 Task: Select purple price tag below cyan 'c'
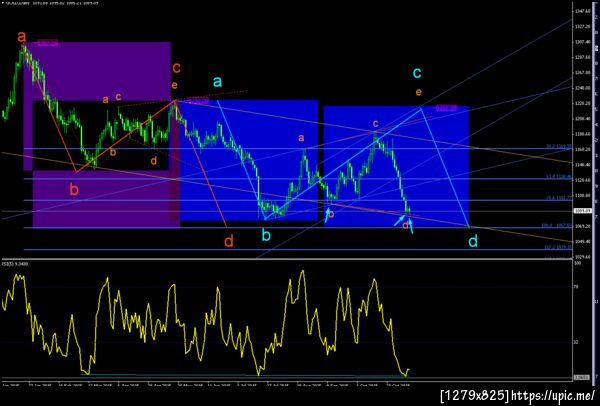pos(447,109)
